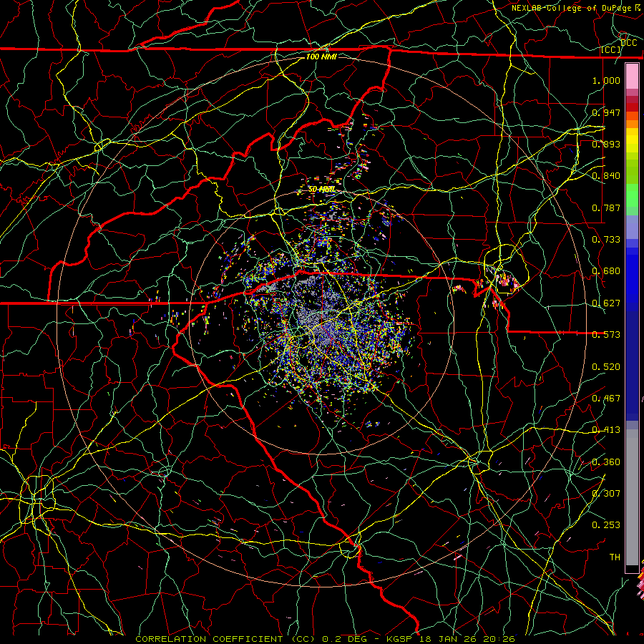This screenshot has height=644, width=644.
Task: Click the 100 NMI range ring label
Action: [x=321, y=57]
